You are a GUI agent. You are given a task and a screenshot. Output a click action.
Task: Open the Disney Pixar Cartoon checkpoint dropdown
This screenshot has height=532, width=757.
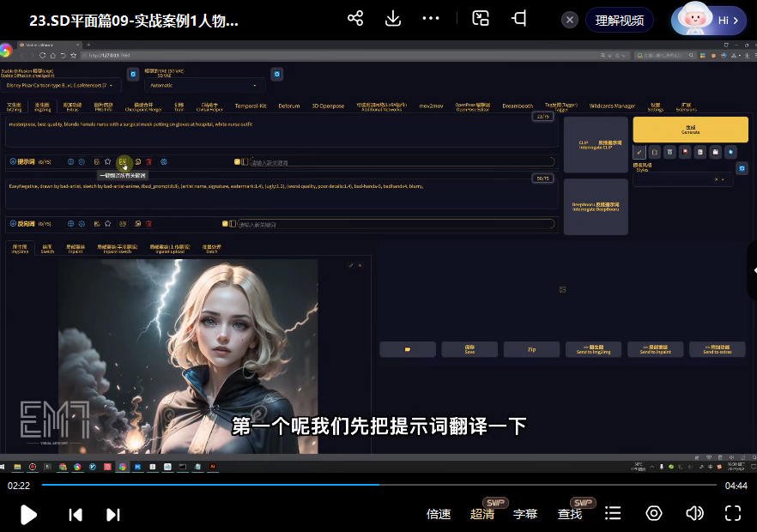pos(60,85)
